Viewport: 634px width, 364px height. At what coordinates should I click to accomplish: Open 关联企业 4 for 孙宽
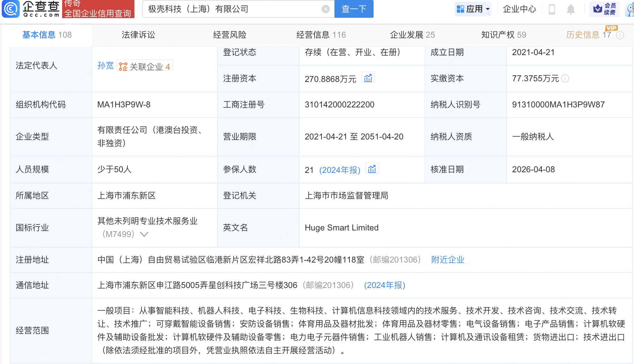(145, 66)
